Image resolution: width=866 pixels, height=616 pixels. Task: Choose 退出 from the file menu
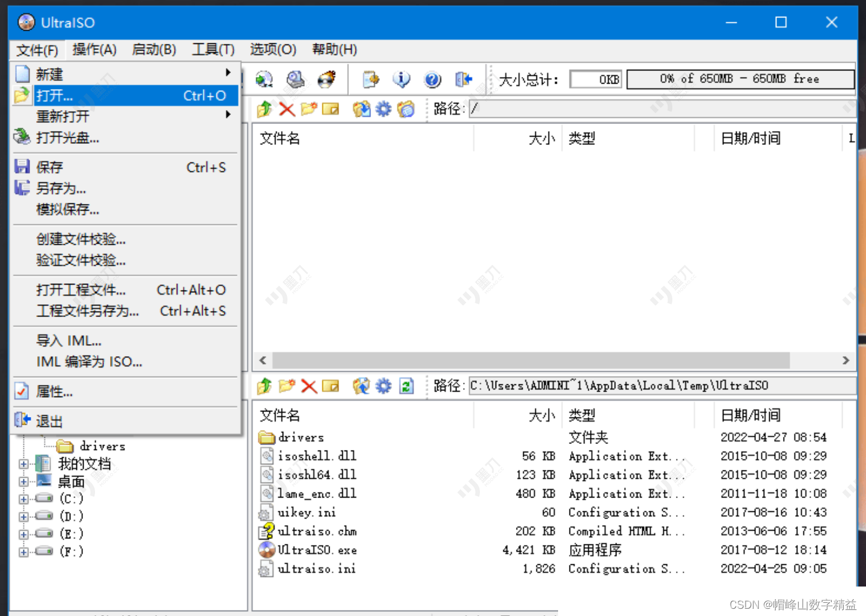tap(125, 421)
